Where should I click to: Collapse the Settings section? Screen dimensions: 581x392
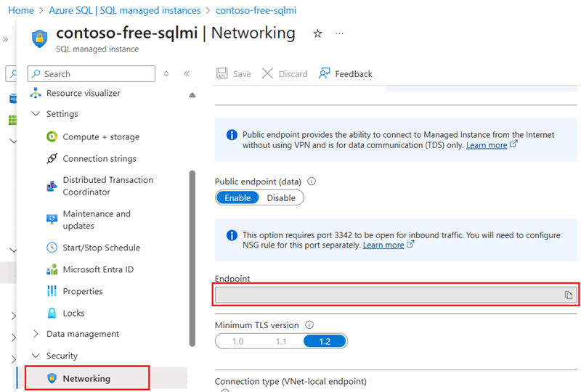click(x=36, y=114)
